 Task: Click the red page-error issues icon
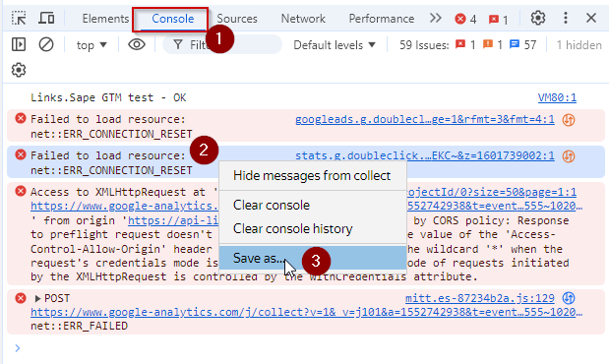tap(460, 44)
